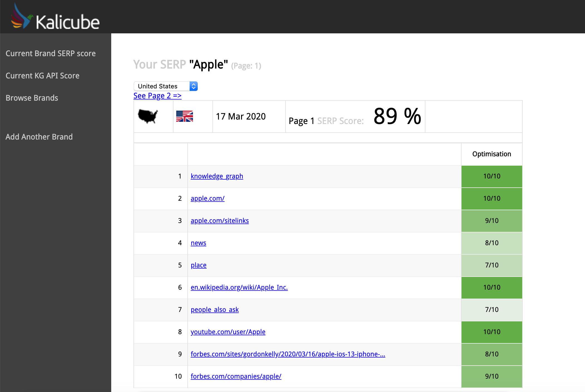Click Current KG API Score menu item

(43, 75)
